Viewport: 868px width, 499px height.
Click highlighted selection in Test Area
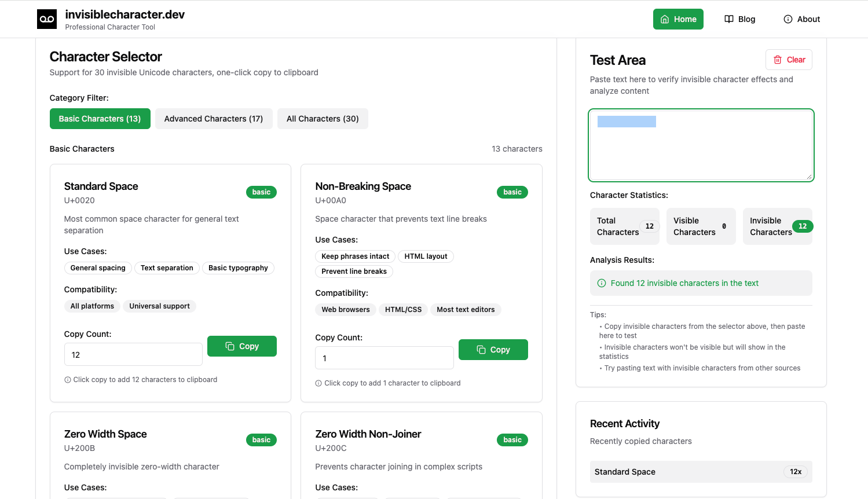pyautogui.click(x=627, y=122)
